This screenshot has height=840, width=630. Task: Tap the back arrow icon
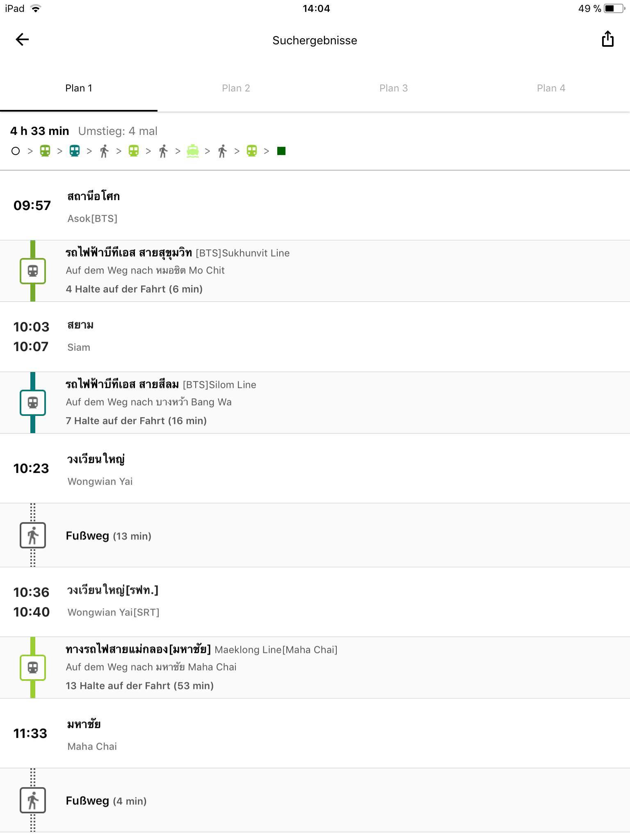tap(22, 40)
